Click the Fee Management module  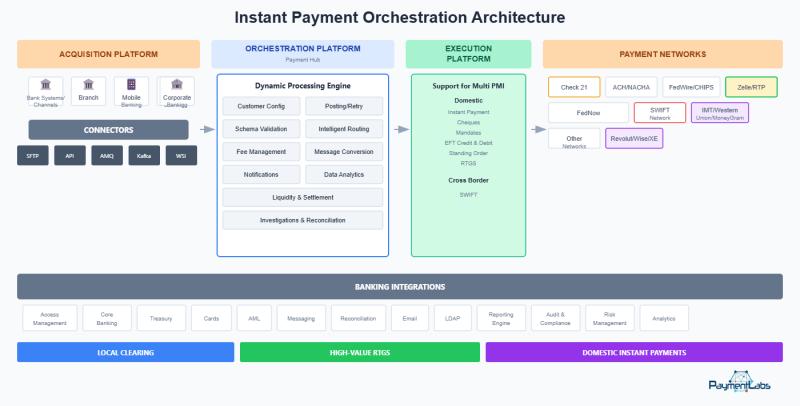pyautogui.click(x=261, y=151)
